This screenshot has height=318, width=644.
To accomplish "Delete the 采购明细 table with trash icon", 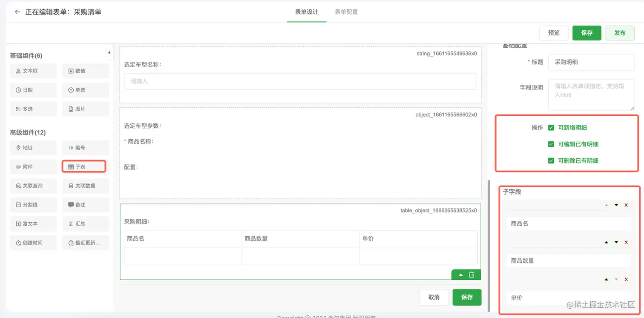I will tap(471, 275).
